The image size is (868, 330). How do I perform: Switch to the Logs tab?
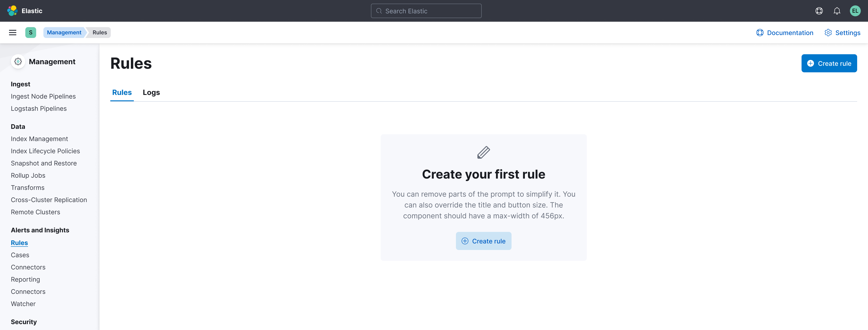coord(151,92)
